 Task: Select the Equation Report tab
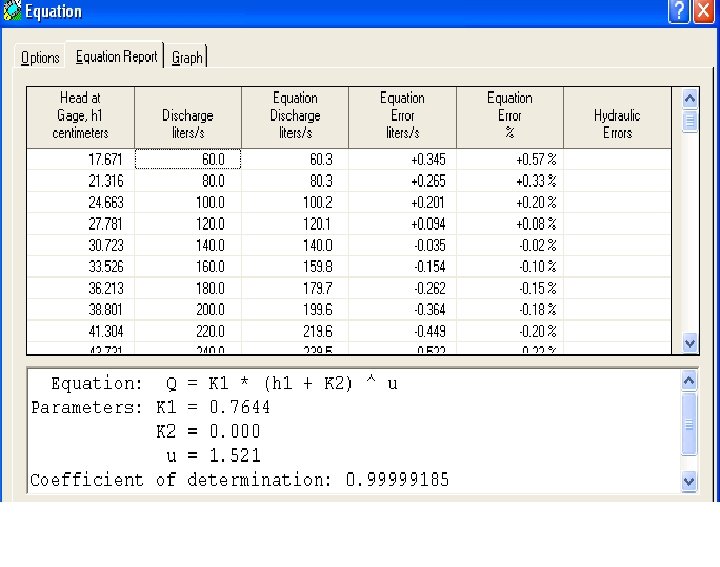pyautogui.click(x=116, y=56)
